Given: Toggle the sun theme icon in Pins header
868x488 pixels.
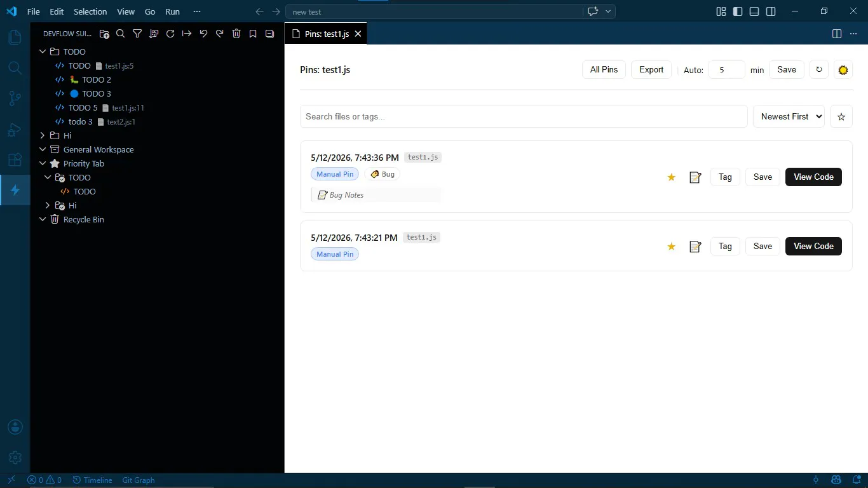Looking at the screenshot, I should pyautogui.click(x=843, y=70).
